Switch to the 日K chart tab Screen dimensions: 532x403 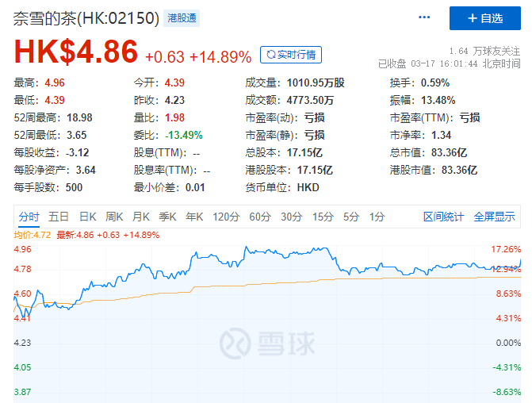click(87, 217)
